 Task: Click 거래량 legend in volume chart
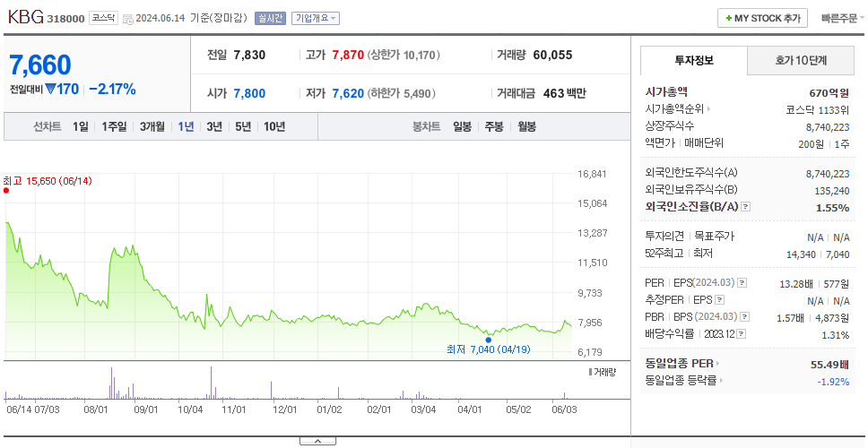(603, 372)
